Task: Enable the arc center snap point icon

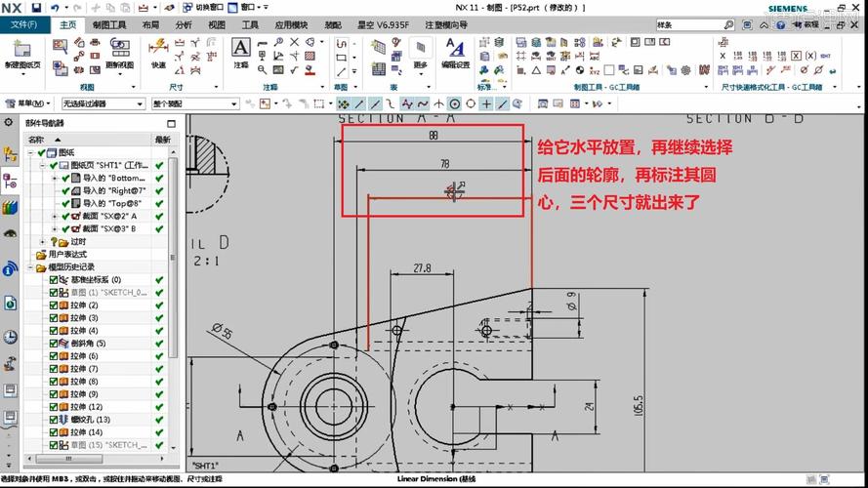Action: tap(454, 103)
